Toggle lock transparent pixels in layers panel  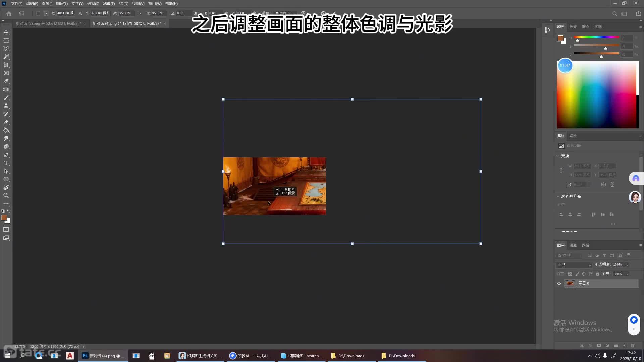[570, 274]
